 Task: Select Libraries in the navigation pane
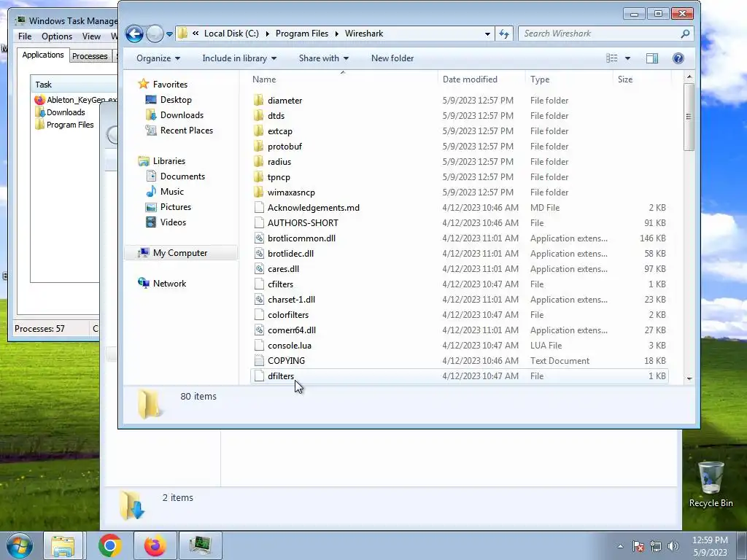tap(169, 161)
